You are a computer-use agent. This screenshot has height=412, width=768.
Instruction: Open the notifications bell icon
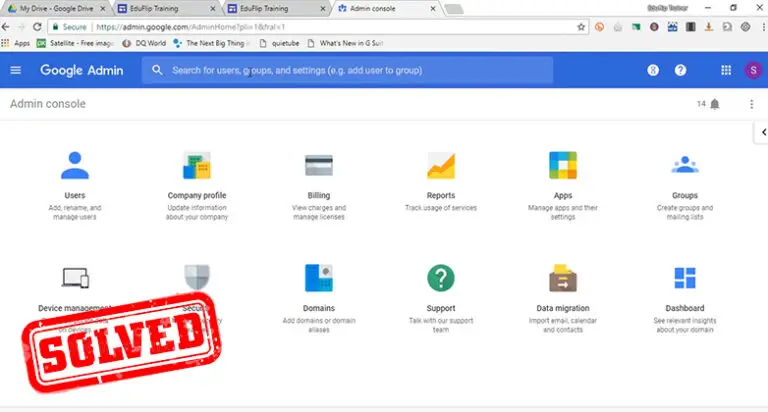coord(715,104)
